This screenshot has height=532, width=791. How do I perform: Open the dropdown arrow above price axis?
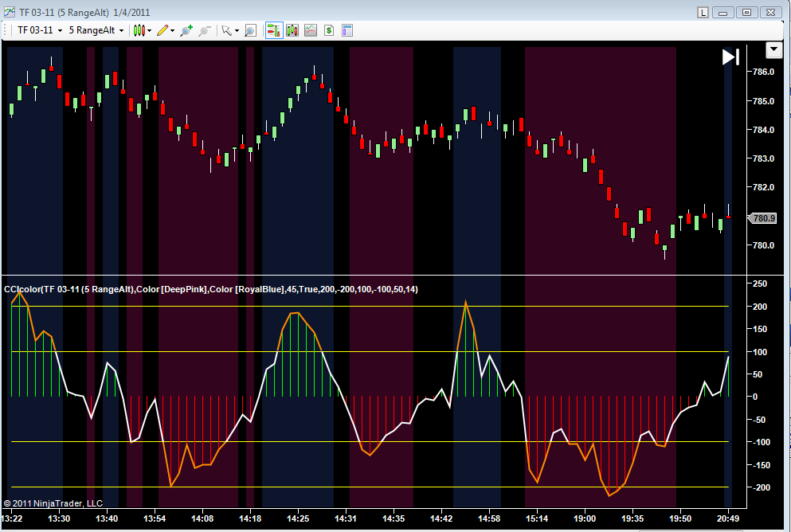click(x=774, y=50)
